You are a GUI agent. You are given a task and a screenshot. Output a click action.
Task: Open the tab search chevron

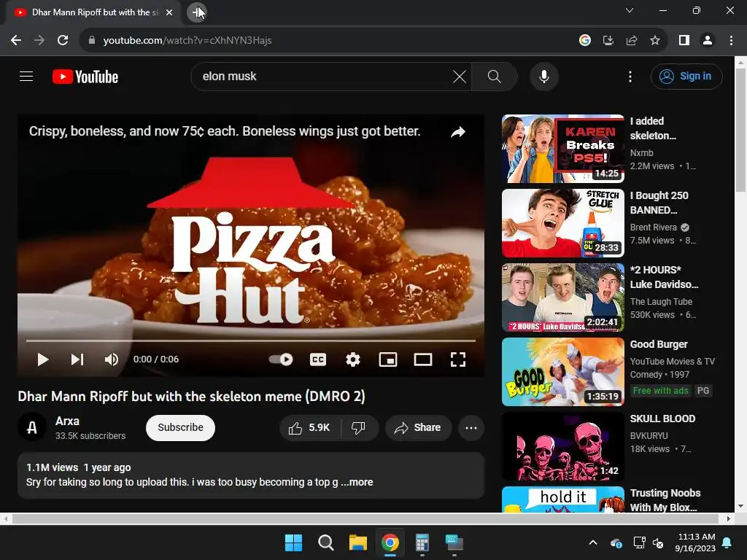click(x=630, y=10)
